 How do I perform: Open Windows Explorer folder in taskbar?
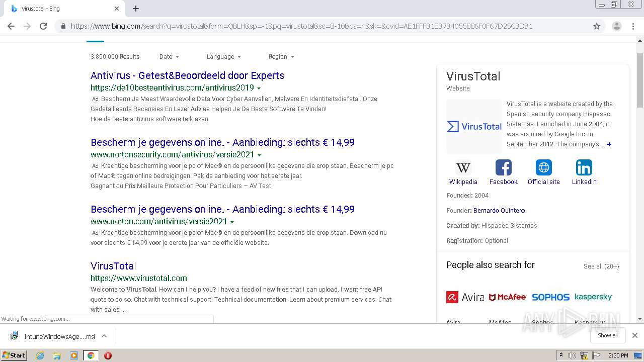pos(57,355)
